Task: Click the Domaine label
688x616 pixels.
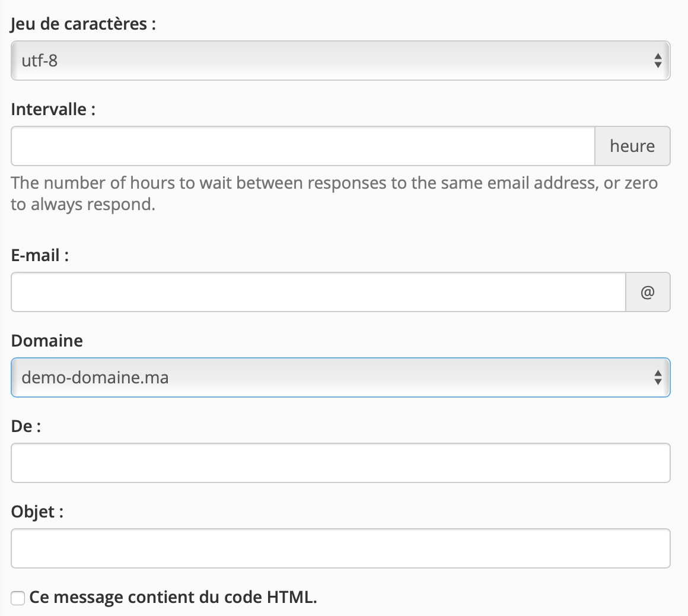Action: pos(47,341)
